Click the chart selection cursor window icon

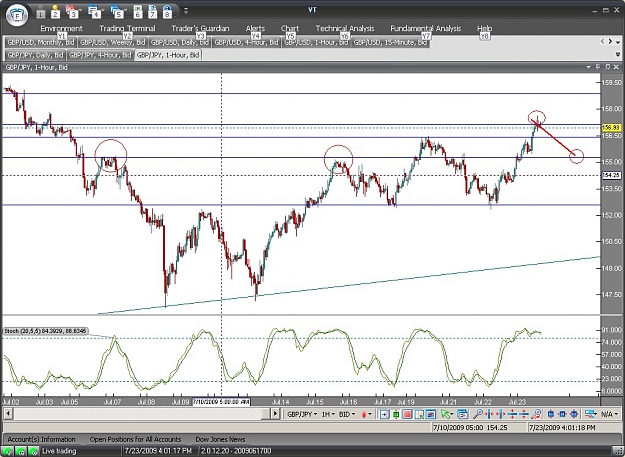pyautogui.click(x=419, y=414)
